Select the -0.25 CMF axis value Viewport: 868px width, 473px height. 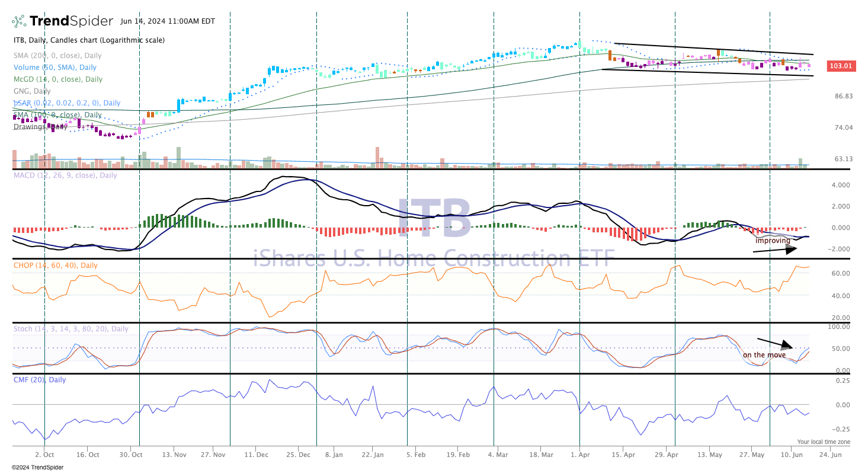coord(842,429)
